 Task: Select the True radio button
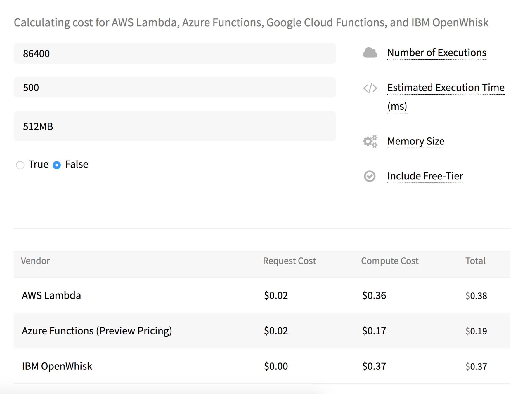20,165
